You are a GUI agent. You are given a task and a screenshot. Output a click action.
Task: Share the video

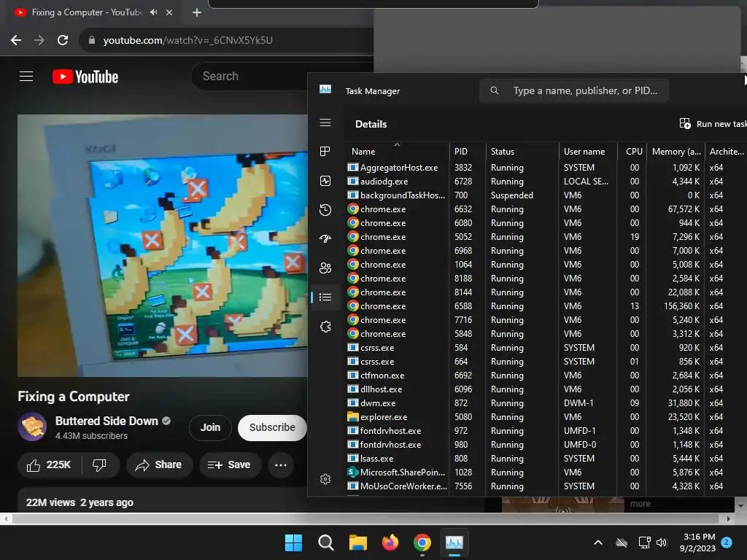pyautogui.click(x=159, y=464)
